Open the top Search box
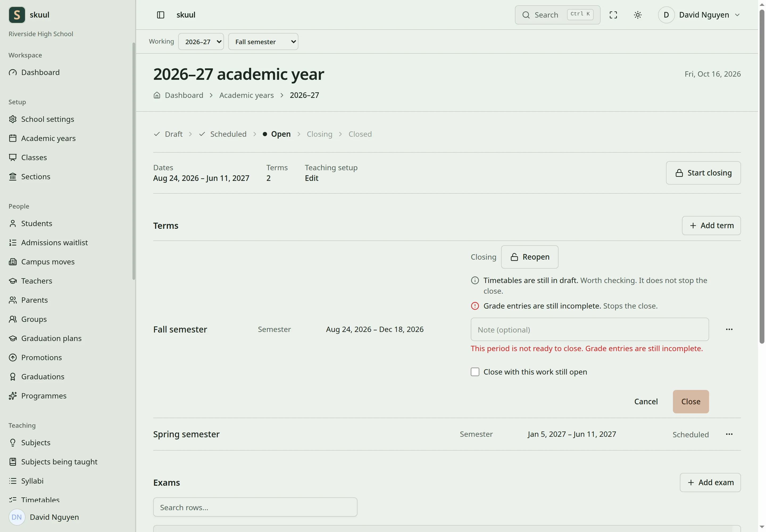The image size is (766, 532). coord(557,15)
